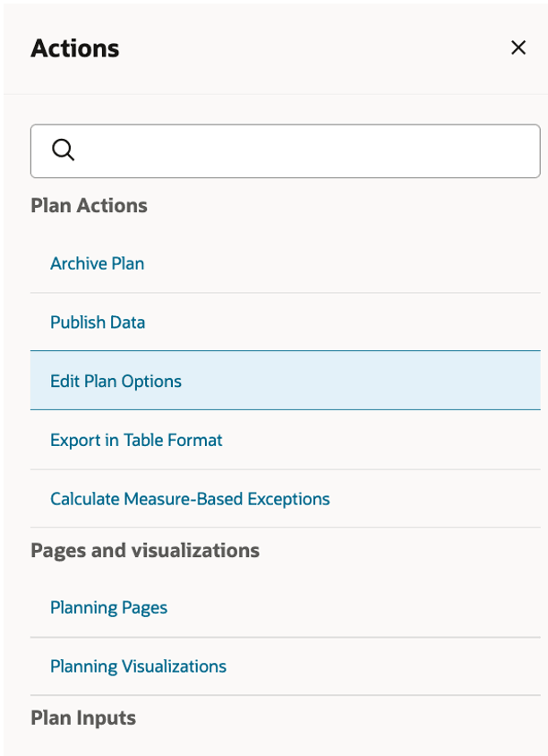Click blank area right of Planning Visualizations
This screenshot has height=756, width=548.
[x=385, y=666]
